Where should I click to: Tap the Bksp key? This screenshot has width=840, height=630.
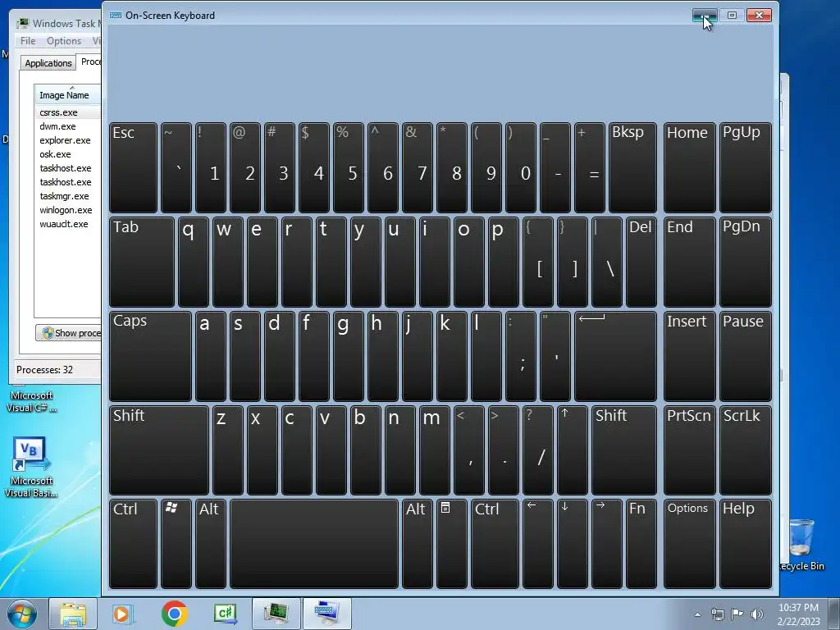[x=632, y=167]
